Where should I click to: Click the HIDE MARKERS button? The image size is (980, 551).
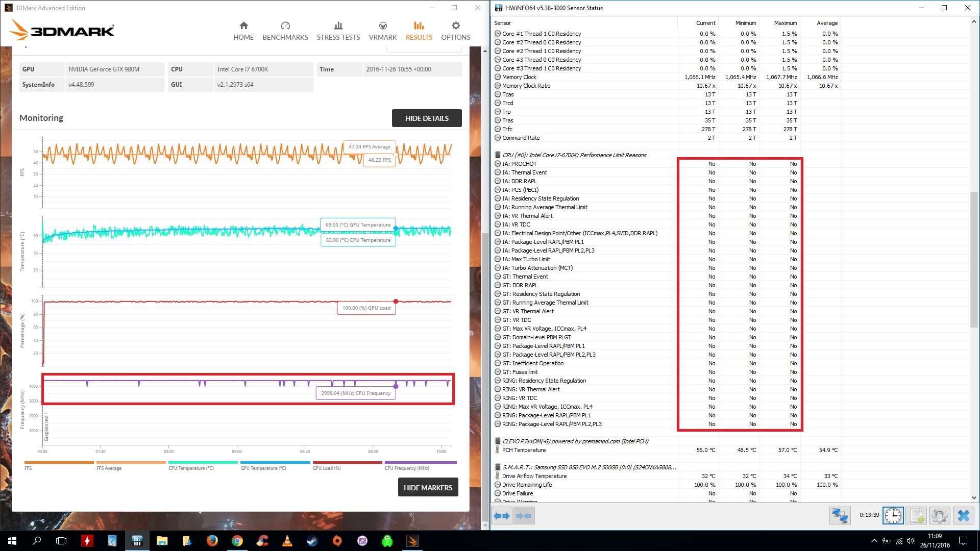428,488
